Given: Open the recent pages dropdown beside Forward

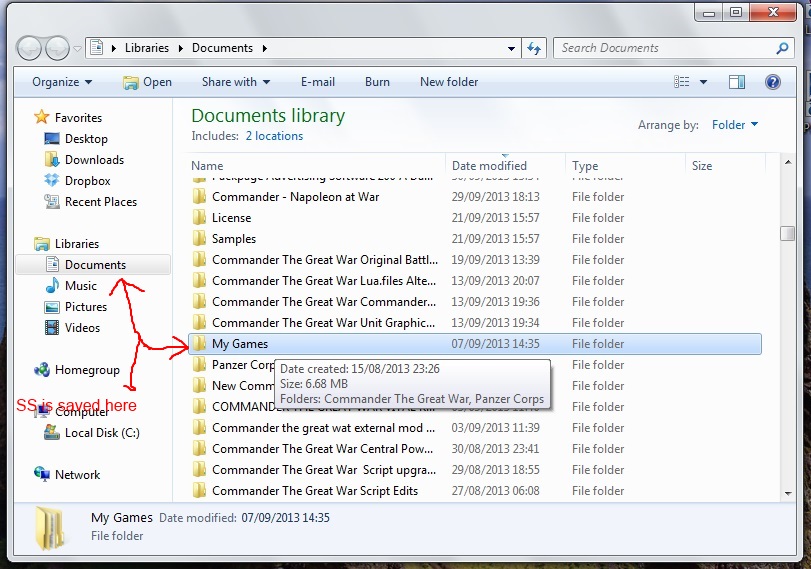Looking at the screenshot, I should tap(77, 49).
